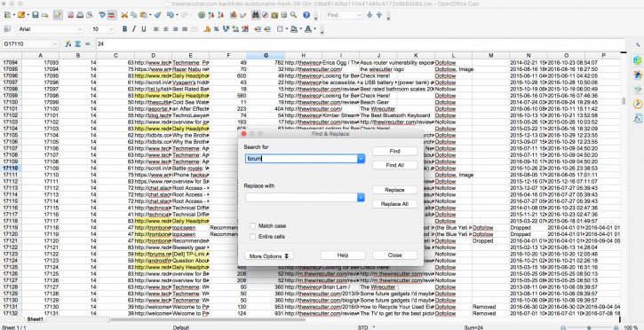The image size is (644, 330).
Task: Insert Chart toolbar icon
Action: (234, 15)
